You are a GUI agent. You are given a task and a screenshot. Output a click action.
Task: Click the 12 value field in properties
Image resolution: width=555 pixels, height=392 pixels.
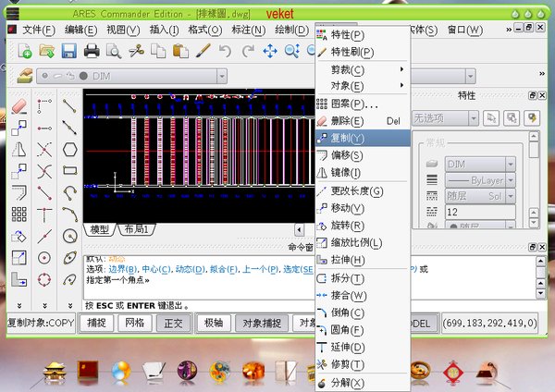pyautogui.click(x=487, y=213)
